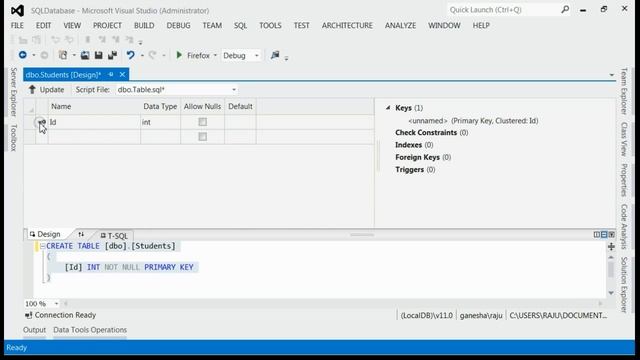
Task: Click the vertical split layout icon
Action: (x=597, y=234)
